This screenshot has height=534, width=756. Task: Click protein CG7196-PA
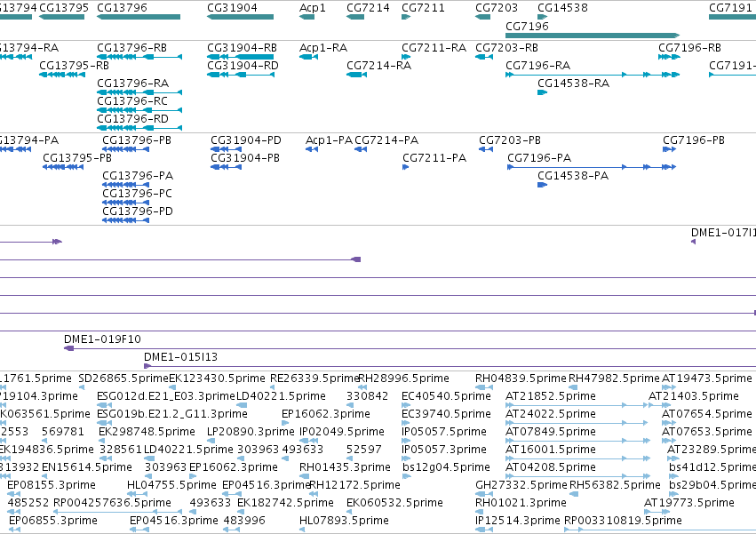(592, 167)
